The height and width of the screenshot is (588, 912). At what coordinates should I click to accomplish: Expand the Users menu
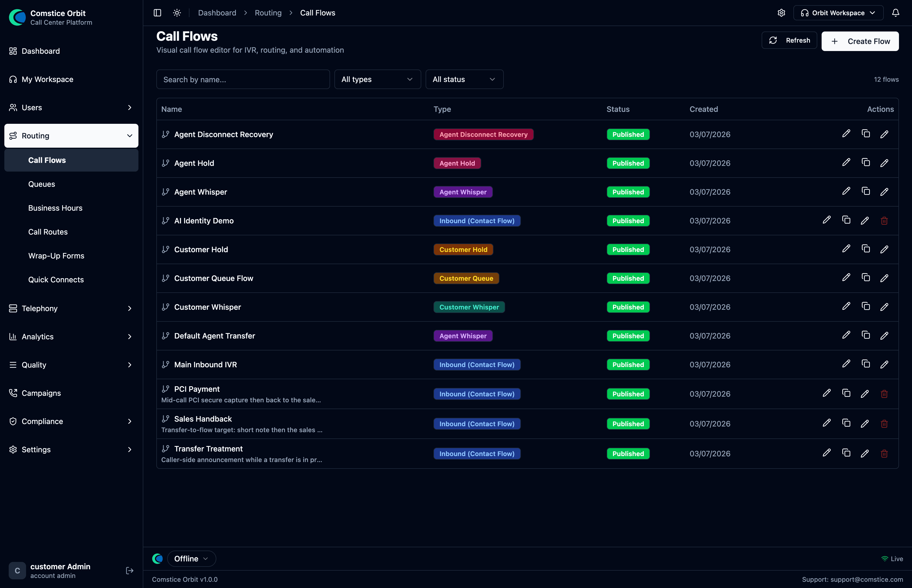coord(71,108)
